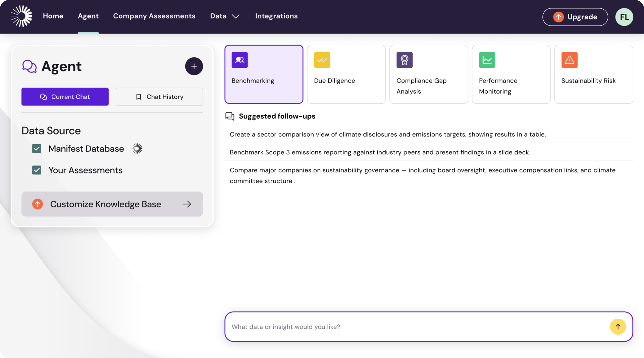Uncheck the Manifest Database checkbox
The width and height of the screenshot is (644, 358).
pyautogui.click(x=37, y=149)
